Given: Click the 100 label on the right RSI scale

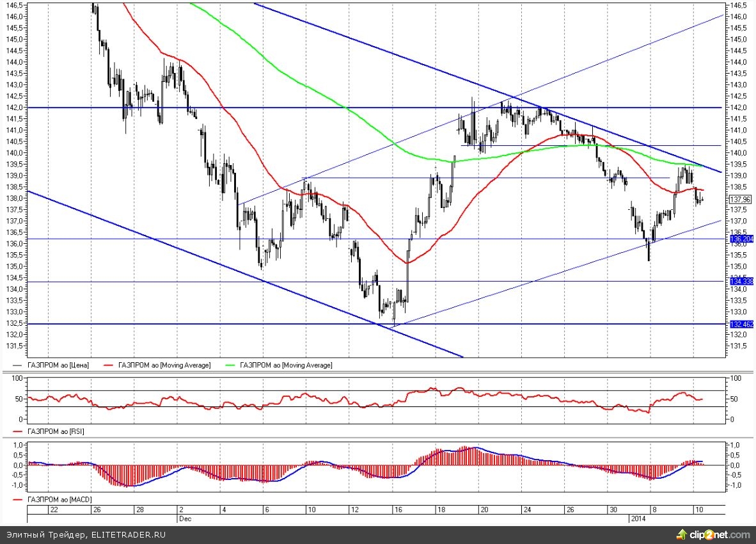Looking at the screenshot, I should [x=734, y=379].
